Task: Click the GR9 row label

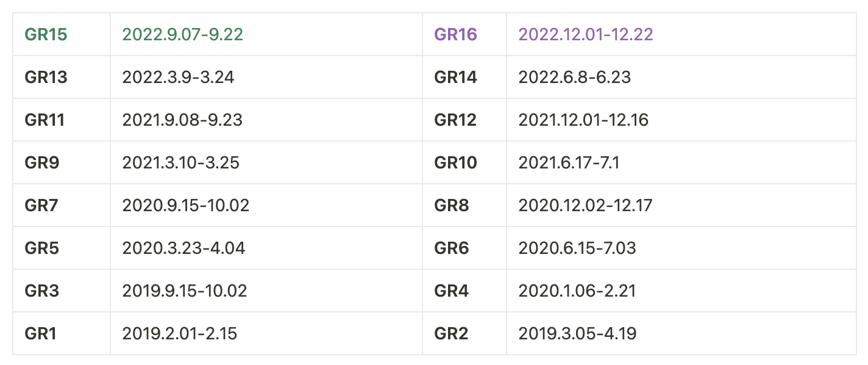Action: pos(42,162)
